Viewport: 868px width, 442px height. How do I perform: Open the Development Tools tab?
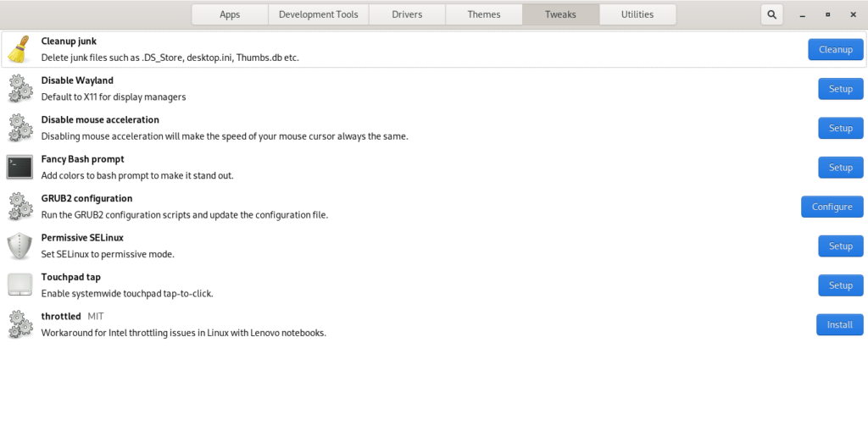(x=318, y=14)
